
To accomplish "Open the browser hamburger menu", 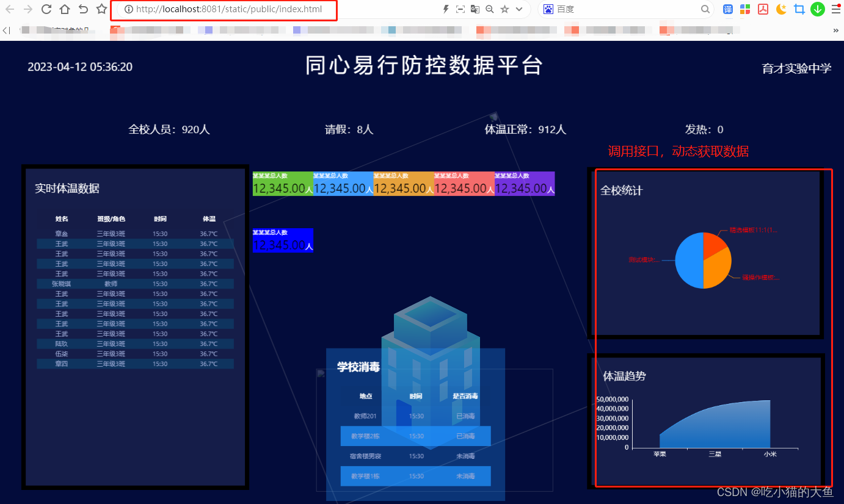I will (835, 9).
